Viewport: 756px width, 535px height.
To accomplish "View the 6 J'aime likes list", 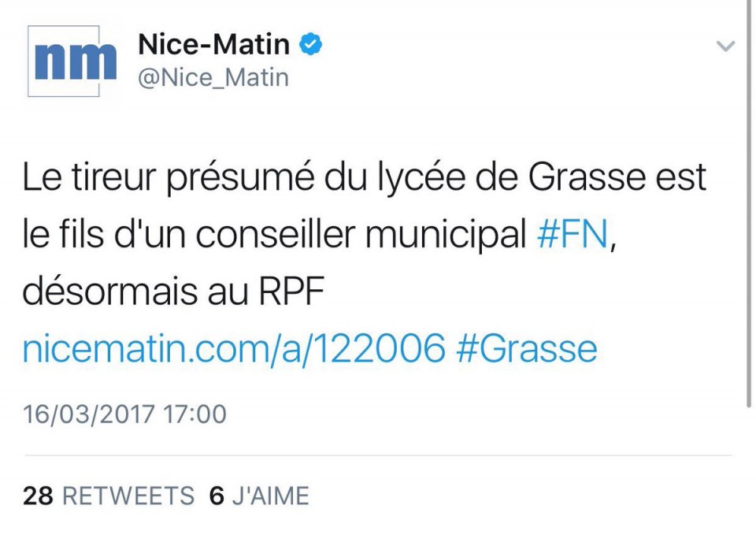I will [x=259, y=496].
